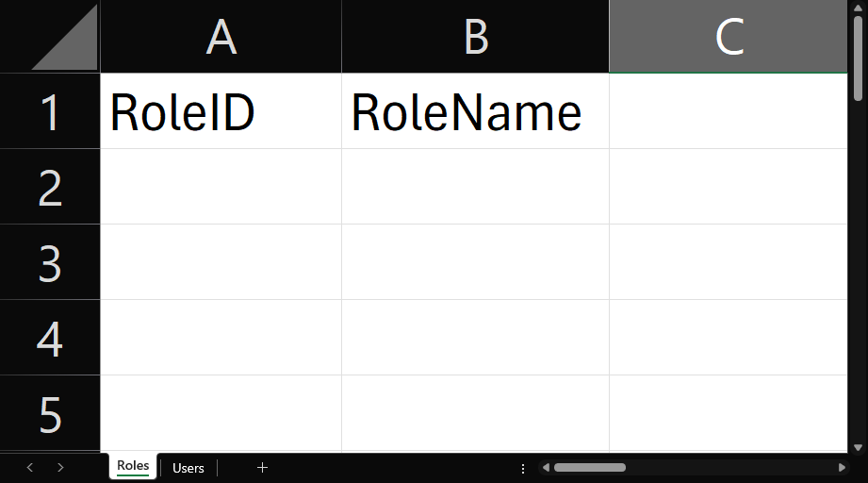The height and width of the screenshot is (483, 868).
Task: Click the vertical scrollbar down arrow
Action: [857, 446]
